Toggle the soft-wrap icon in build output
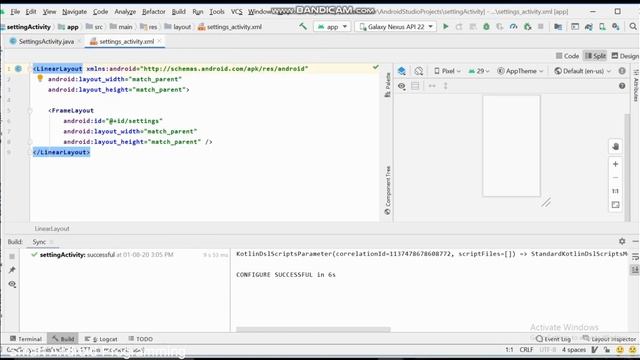640x360 pixels. pos(635,257)
